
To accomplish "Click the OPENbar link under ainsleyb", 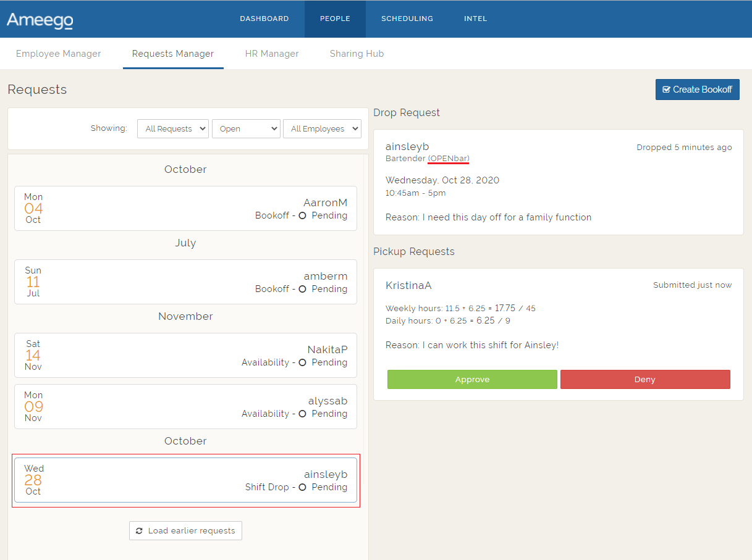I will click(448, 159).
